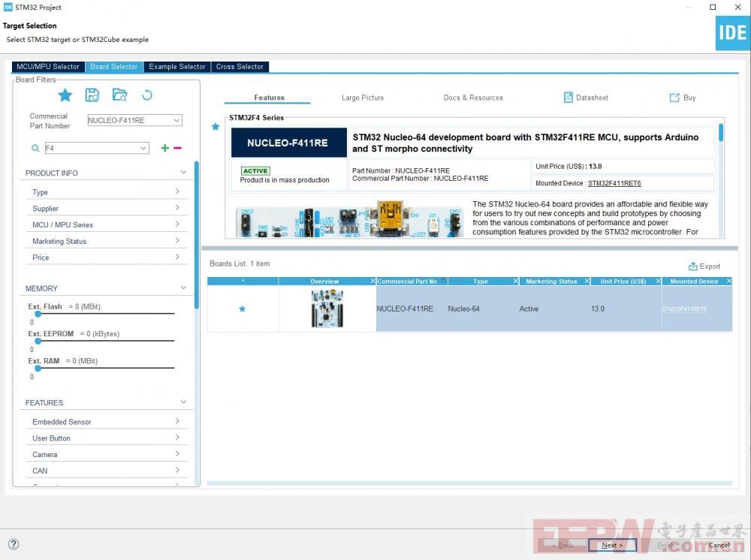
Task: Save the current board search filters
Action: point(92,95)
